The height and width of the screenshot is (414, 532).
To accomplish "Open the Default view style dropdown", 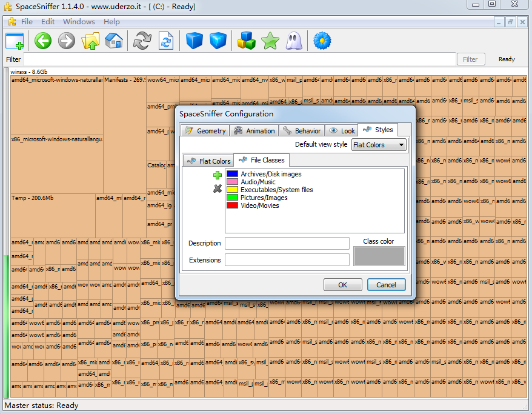I will click(x=379, y=145).
